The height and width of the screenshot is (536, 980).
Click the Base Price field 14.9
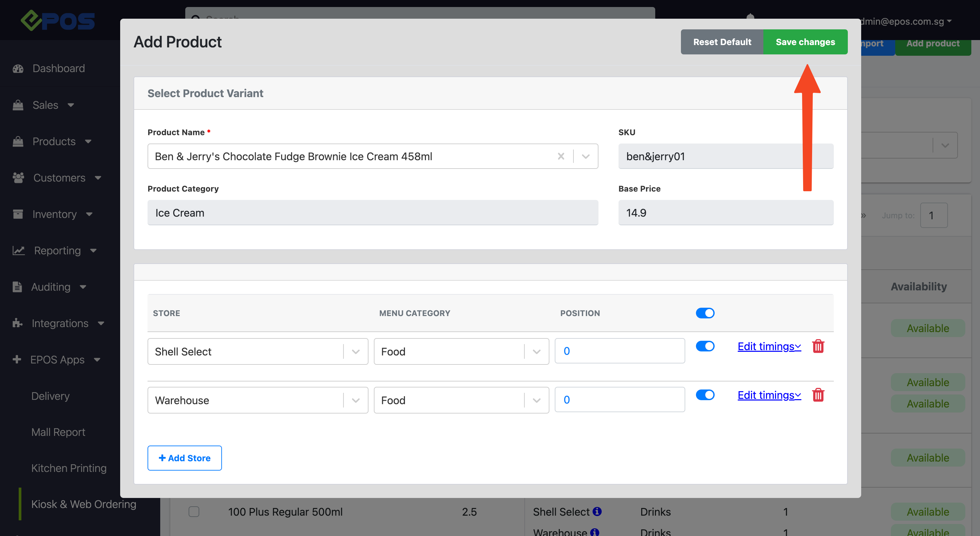click(x=726, y=213)
